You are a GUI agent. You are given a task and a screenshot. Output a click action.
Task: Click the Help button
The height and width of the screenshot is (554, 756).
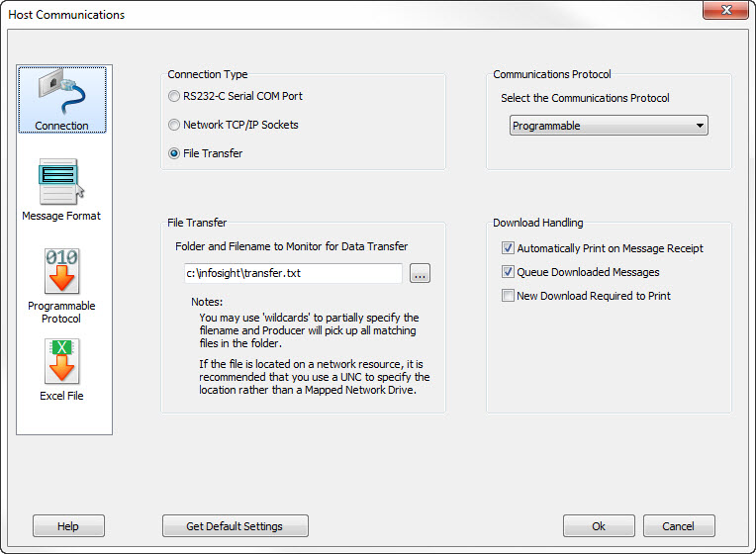tap(68, 526)
